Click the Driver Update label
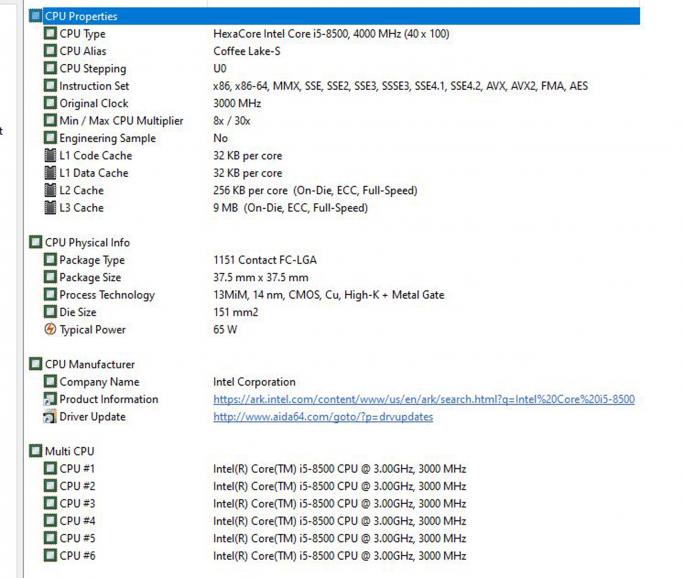 (x=92, y=417)
